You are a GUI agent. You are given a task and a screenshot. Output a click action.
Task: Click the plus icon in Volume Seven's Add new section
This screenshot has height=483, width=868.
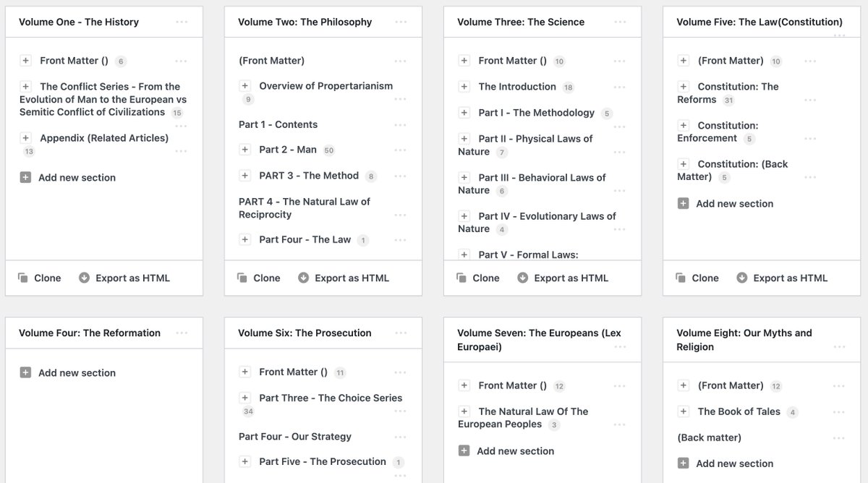(464, 451)
